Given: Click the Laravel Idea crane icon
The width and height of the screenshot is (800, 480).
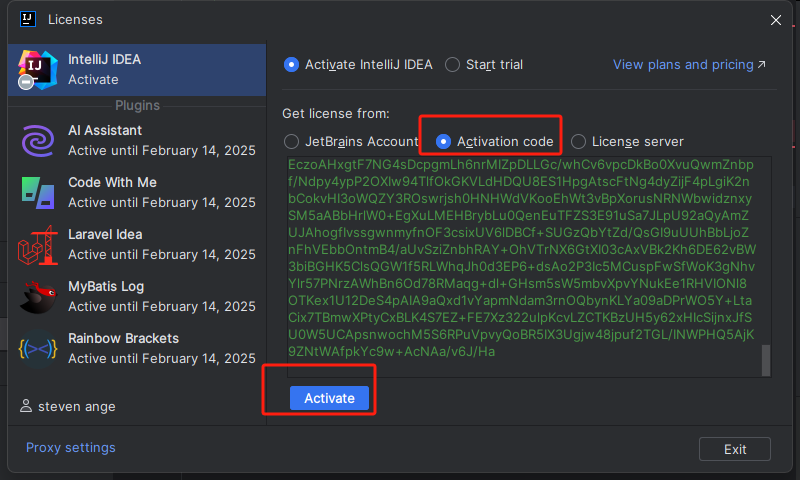Looking at the screenshot, I should point(38,245).
